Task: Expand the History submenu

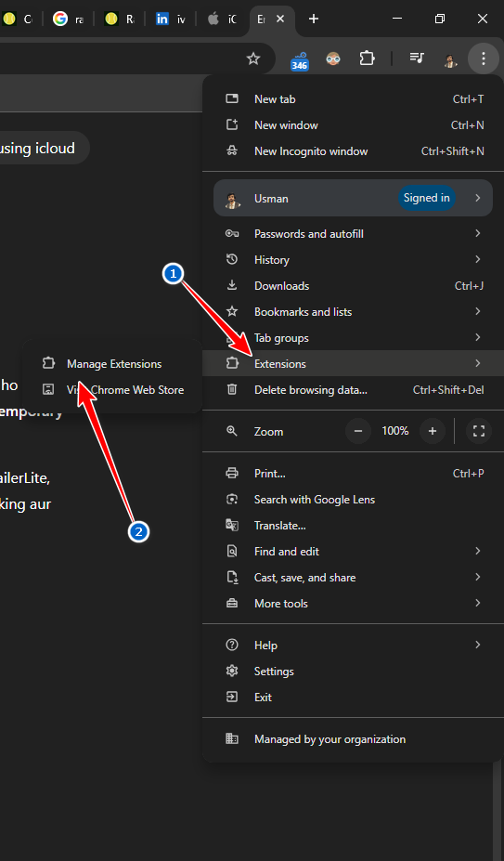Action: tap(353, 260)
